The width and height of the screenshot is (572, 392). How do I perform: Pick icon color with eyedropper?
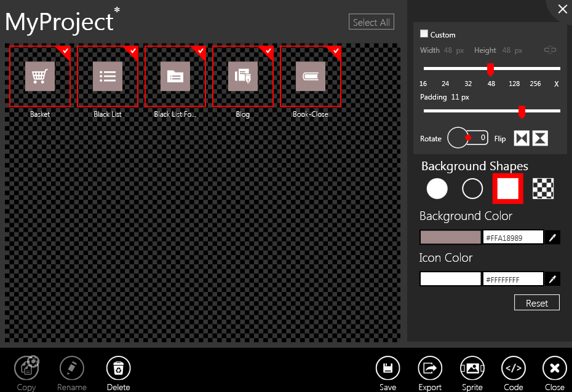point(553,279)
